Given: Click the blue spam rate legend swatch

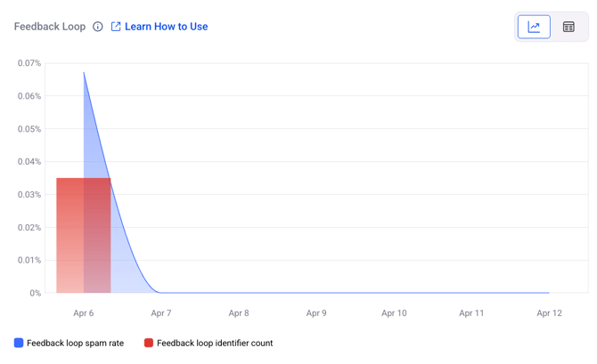Looking at the screenshot, I should click(19, 343).
